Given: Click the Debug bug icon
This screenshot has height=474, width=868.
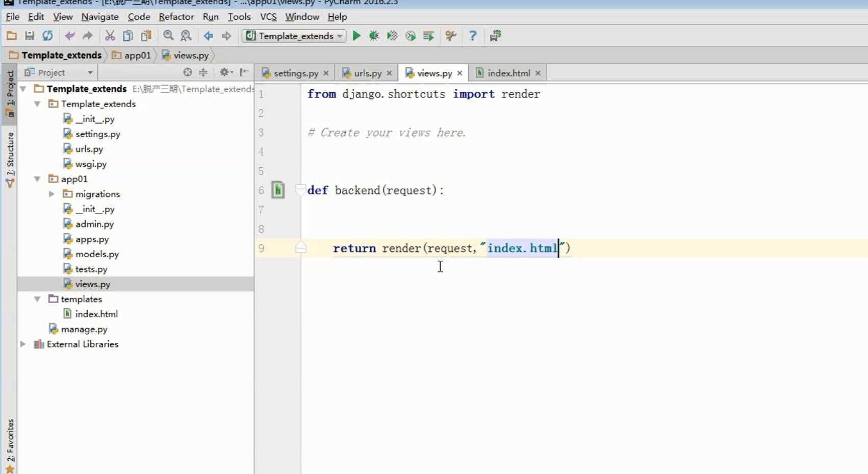Looking at the screenshot, I should pos(374,36).
